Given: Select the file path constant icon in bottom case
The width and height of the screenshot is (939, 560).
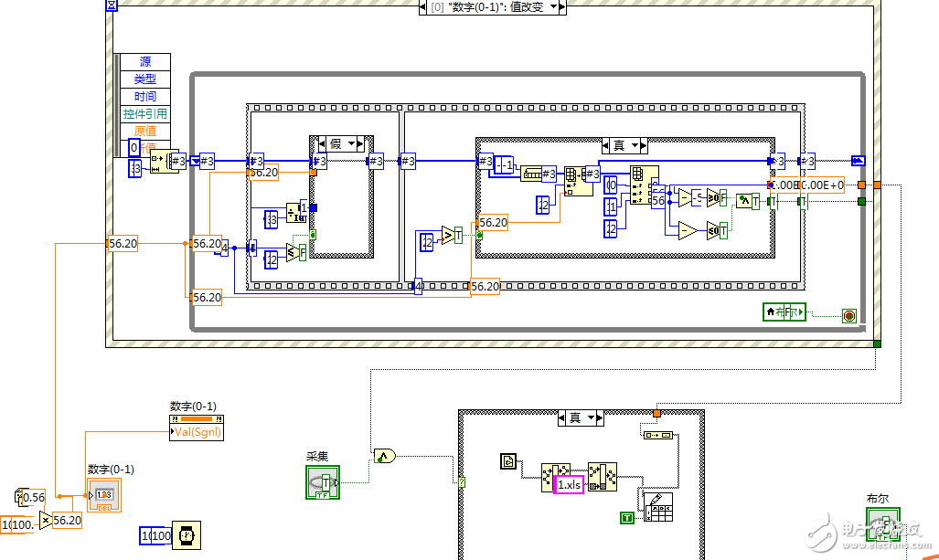Looking at the screenshot, I should (x=507, y=461).
